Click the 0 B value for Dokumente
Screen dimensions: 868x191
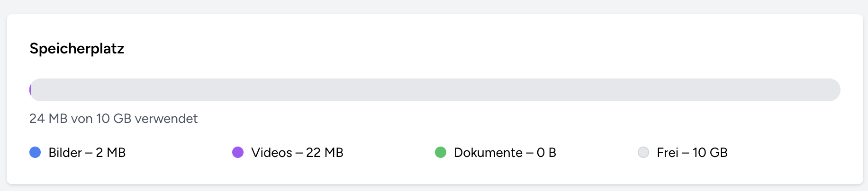546,153
